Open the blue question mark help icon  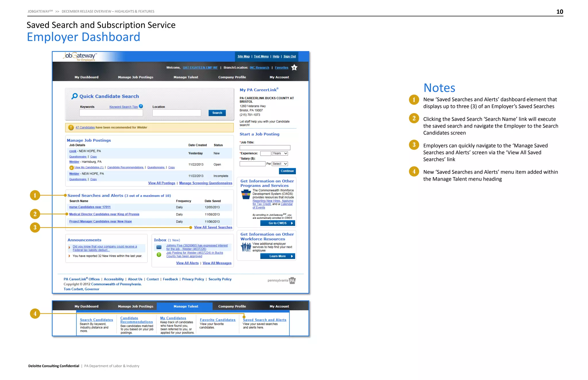click(x=141, y=106)
